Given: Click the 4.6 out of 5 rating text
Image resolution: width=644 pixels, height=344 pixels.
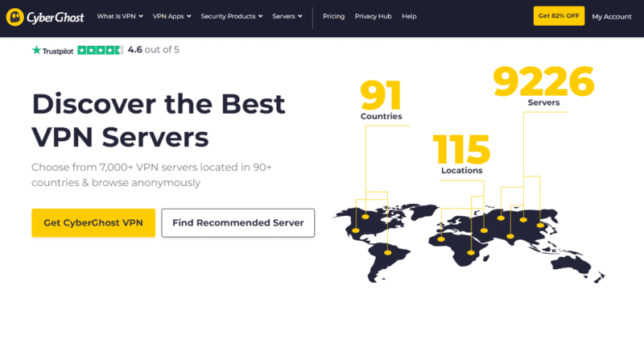Looking at the screenshot, I should tap(153, 50).
